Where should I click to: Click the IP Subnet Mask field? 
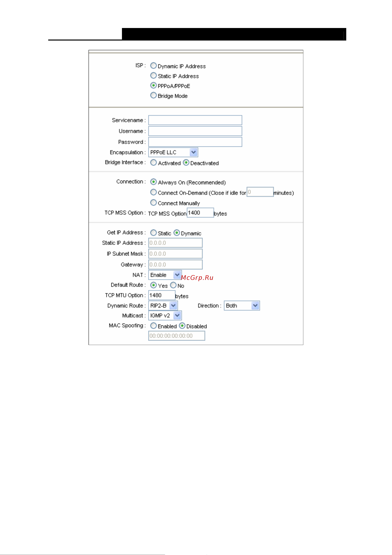coord(175,254)
